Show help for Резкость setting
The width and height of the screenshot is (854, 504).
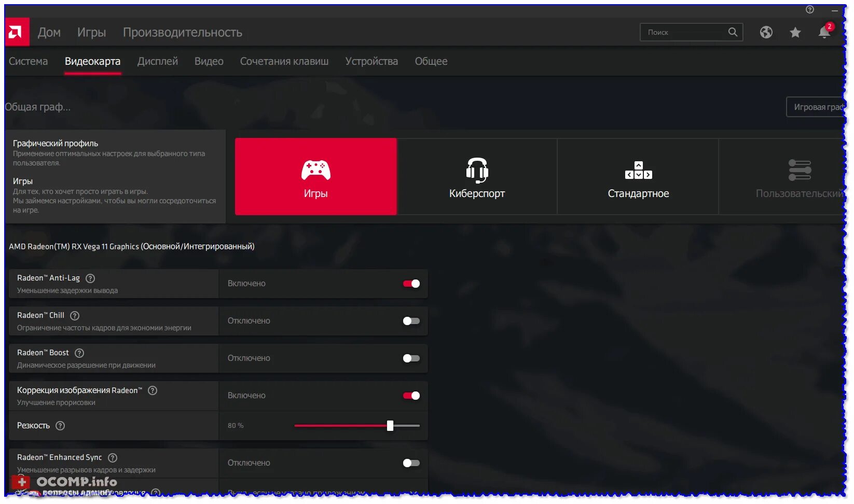[60, 426]
